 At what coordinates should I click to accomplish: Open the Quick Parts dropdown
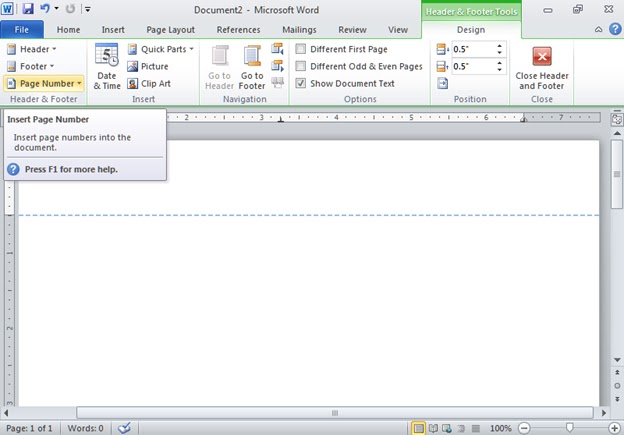pos(160,49)
